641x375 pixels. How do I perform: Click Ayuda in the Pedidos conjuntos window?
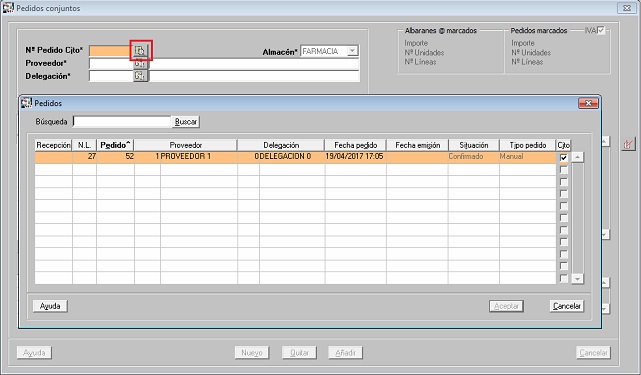point(34,353)
